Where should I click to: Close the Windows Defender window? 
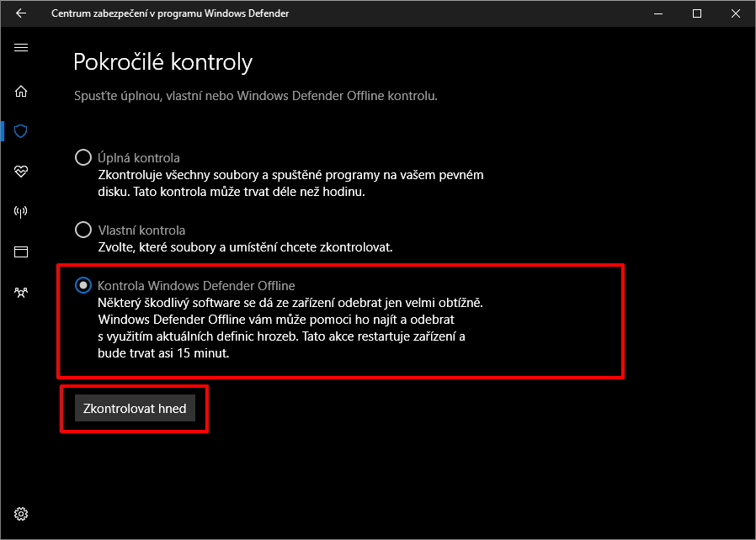click(x=736, y=13)
